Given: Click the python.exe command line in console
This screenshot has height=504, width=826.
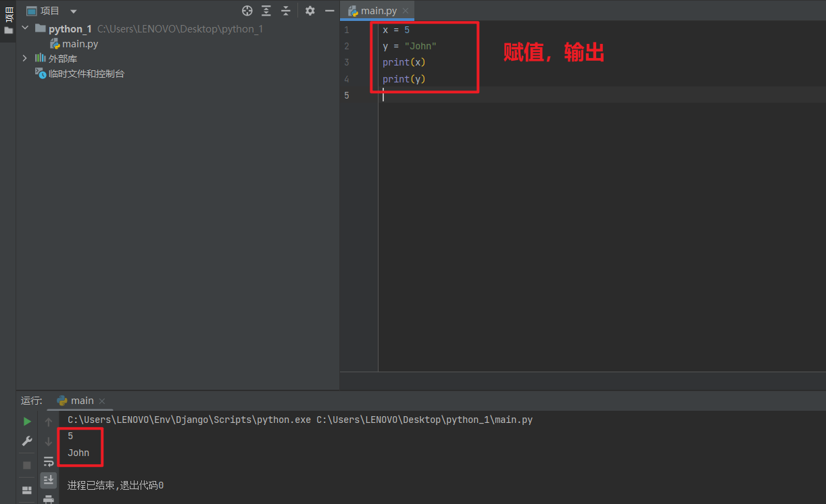Looking at the screenshot, I should pos(300,420).
